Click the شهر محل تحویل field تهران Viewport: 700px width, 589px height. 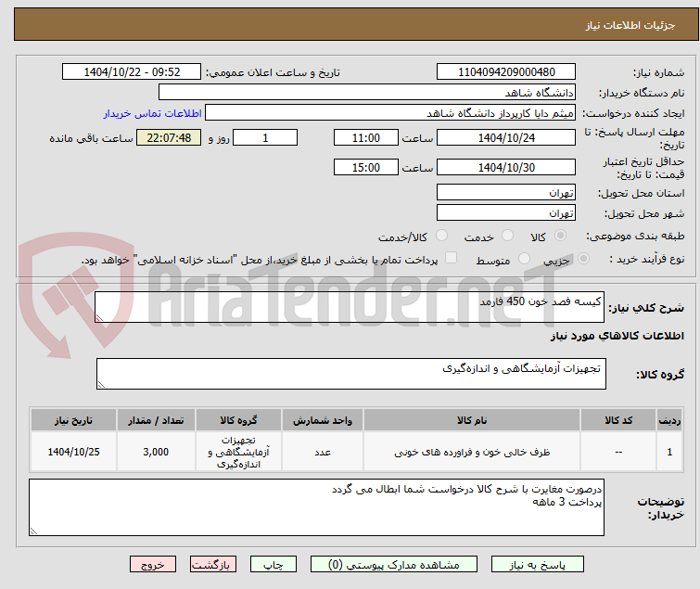click(x=506, y=213)
